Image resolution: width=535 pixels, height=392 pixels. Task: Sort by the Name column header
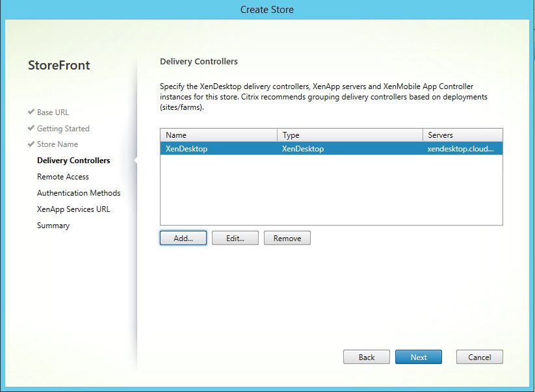coord(218,135)
